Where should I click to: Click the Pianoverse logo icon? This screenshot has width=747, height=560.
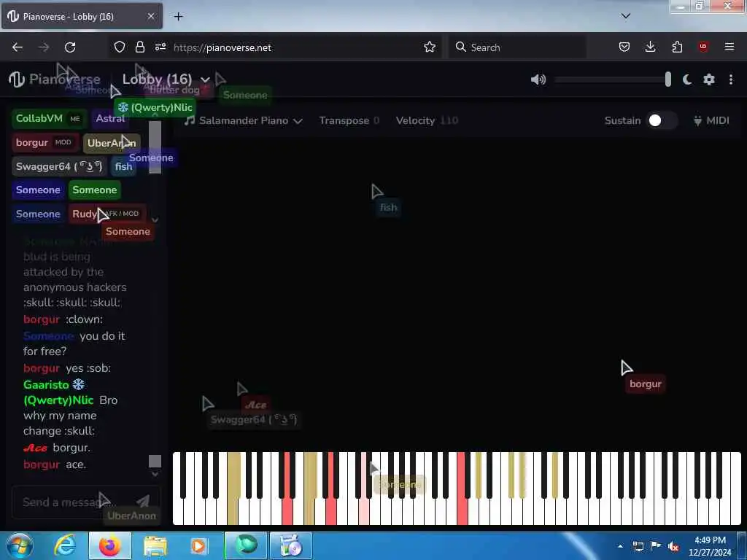[17, 79]
